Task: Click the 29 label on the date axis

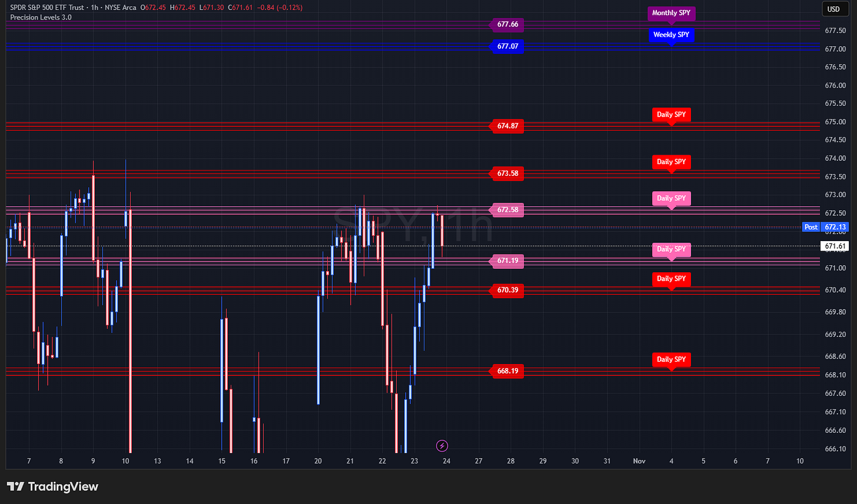Action: pyautogui.click(x=543, y=462)
